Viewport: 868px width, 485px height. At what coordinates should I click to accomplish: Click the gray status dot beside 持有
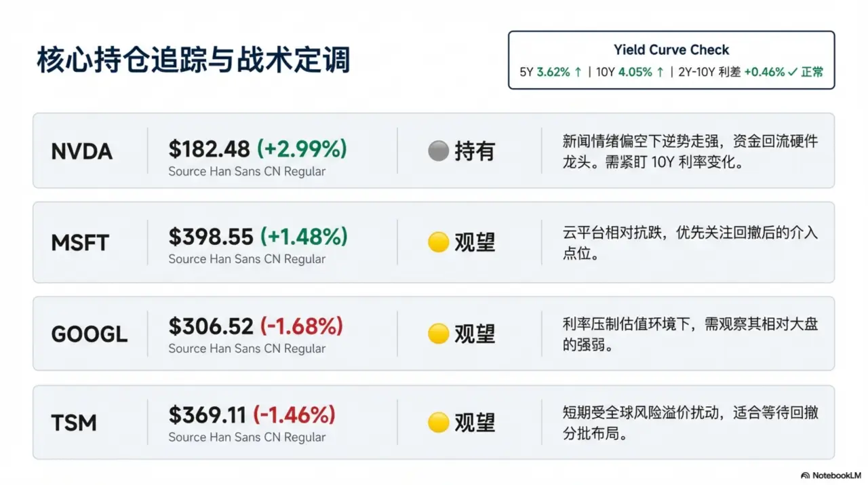tap(439, 151)
